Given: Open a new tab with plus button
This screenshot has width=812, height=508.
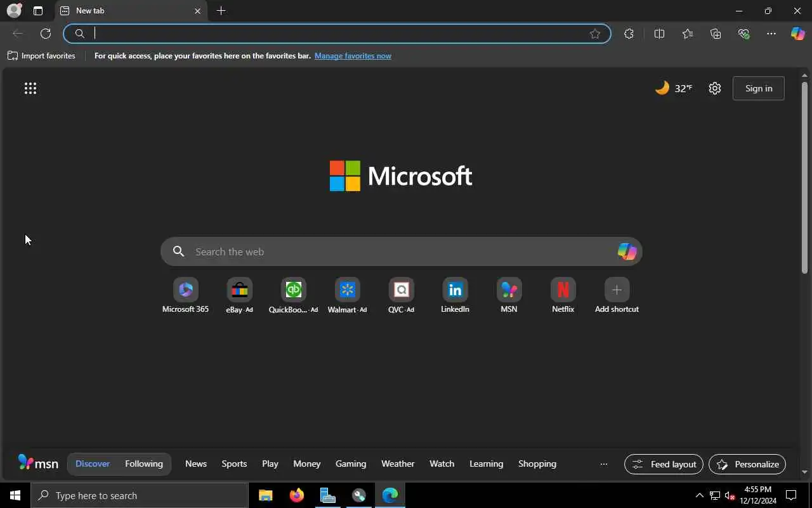Looking at the screenshot, I should (x=221, y=11).
